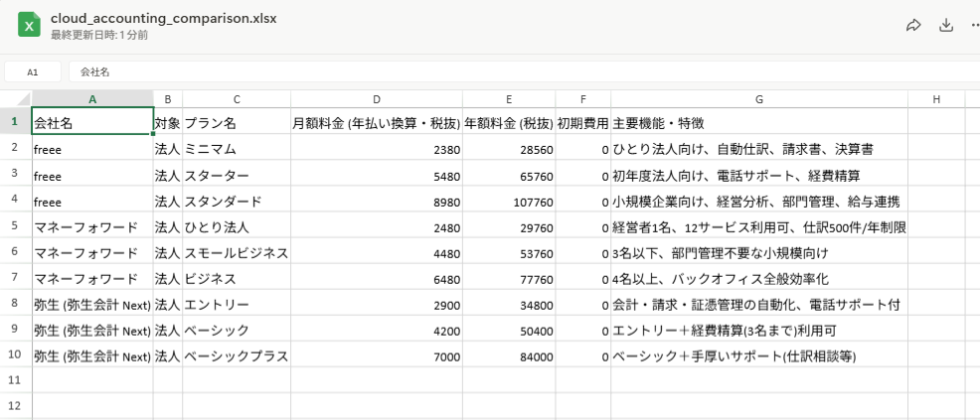Click the 月額料金 (年払い換算・税抜) cell
The image size is (980, 420).
tap(377, 121)
